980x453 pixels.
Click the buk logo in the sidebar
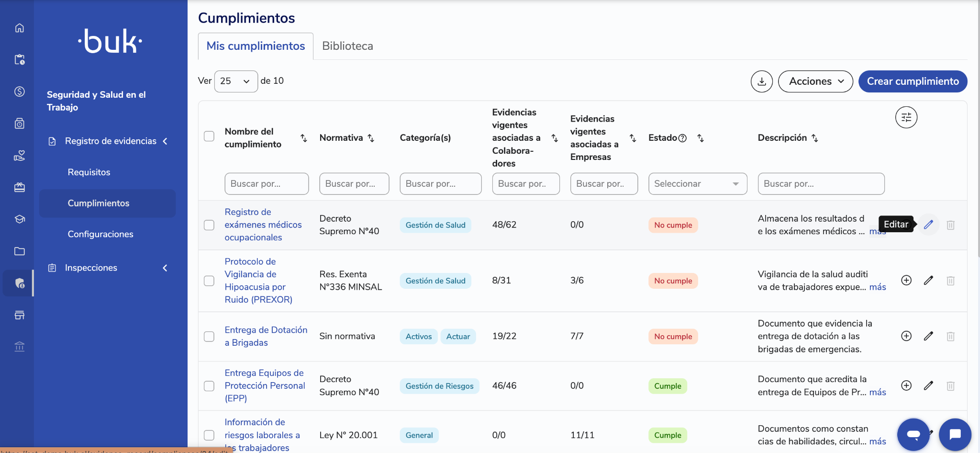[x=110, y=41]
